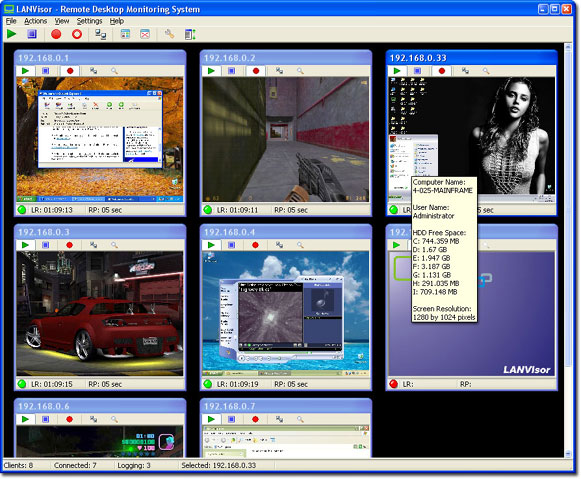The image size is (581, 479).
Task: Click the red X remove client toolbar icon
Action: tap(145, 34)
